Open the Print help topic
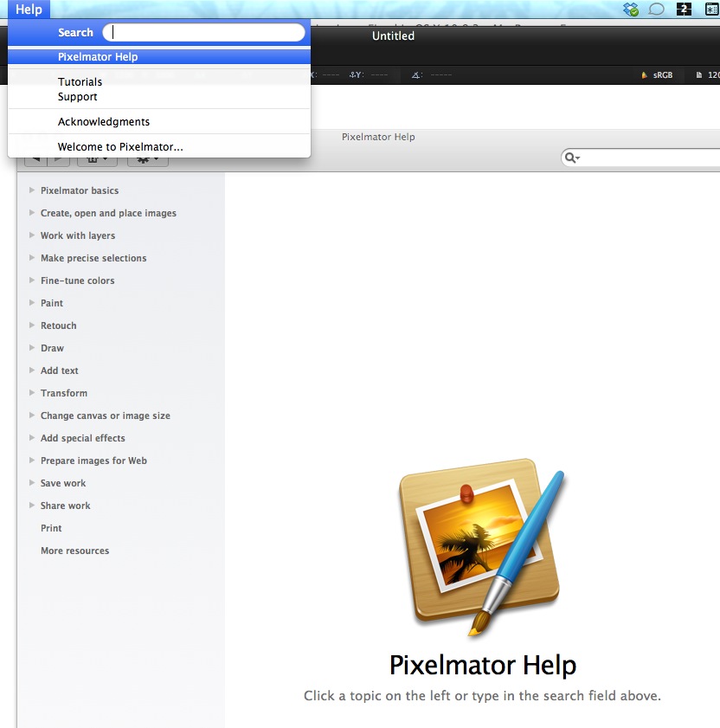 click(x=51, y=528)
